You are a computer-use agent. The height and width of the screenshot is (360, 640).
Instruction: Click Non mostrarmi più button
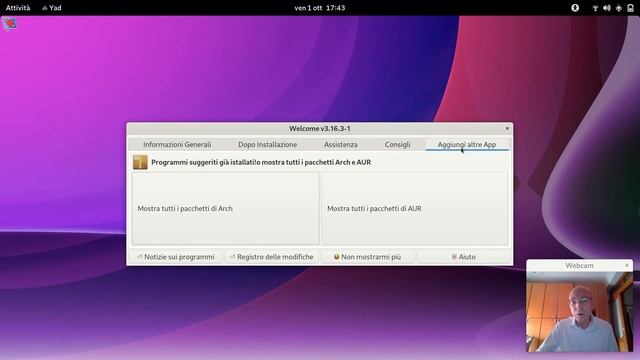coord(367,257)
